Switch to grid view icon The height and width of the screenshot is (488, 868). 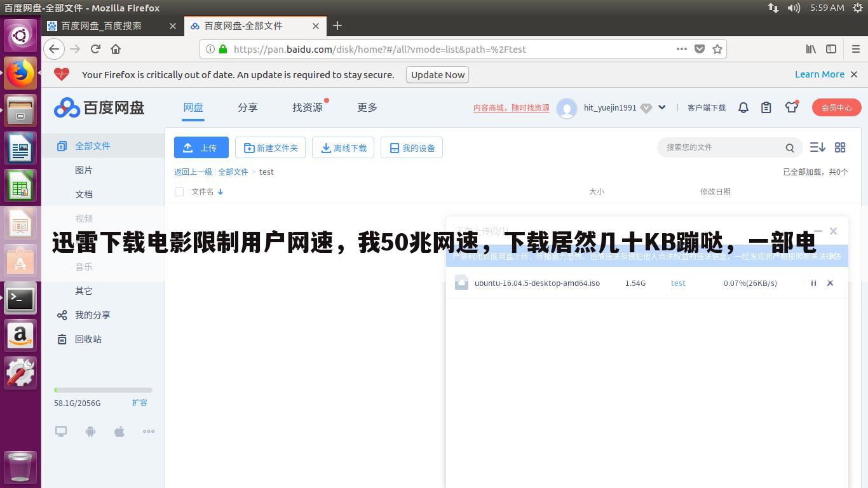840,147
